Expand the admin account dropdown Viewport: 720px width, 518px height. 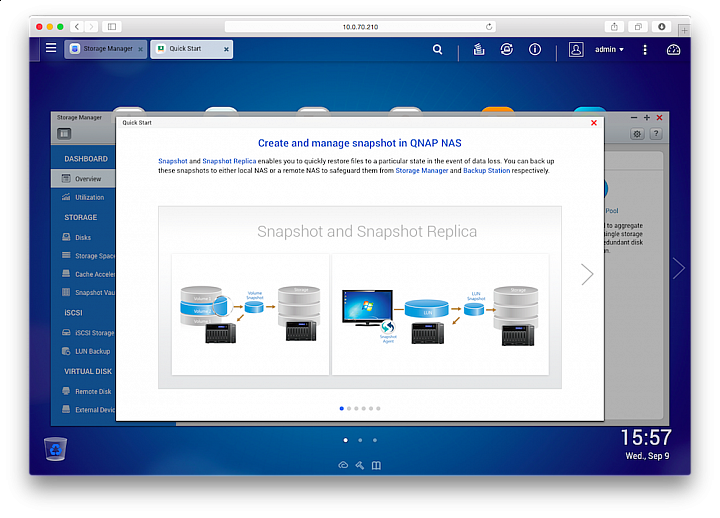tap(609, 49)
